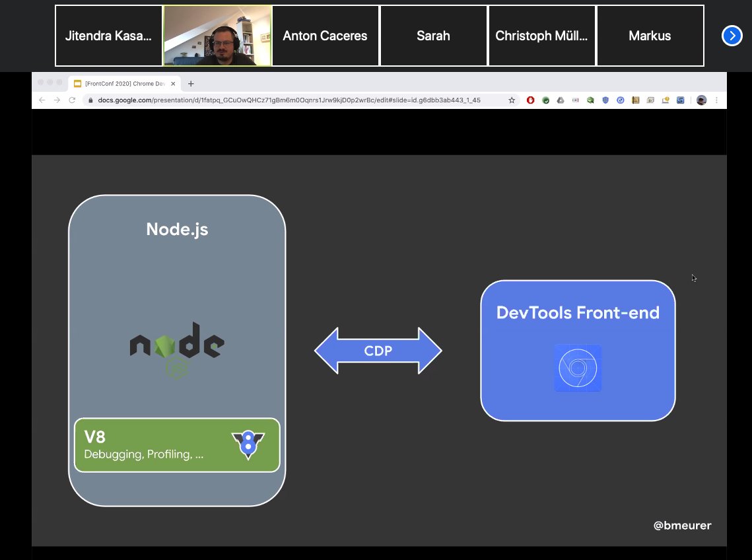The width and height of the screenshot is (752, 560).
Task: Open the Google Drive extension icon
Action: point(561,100)
